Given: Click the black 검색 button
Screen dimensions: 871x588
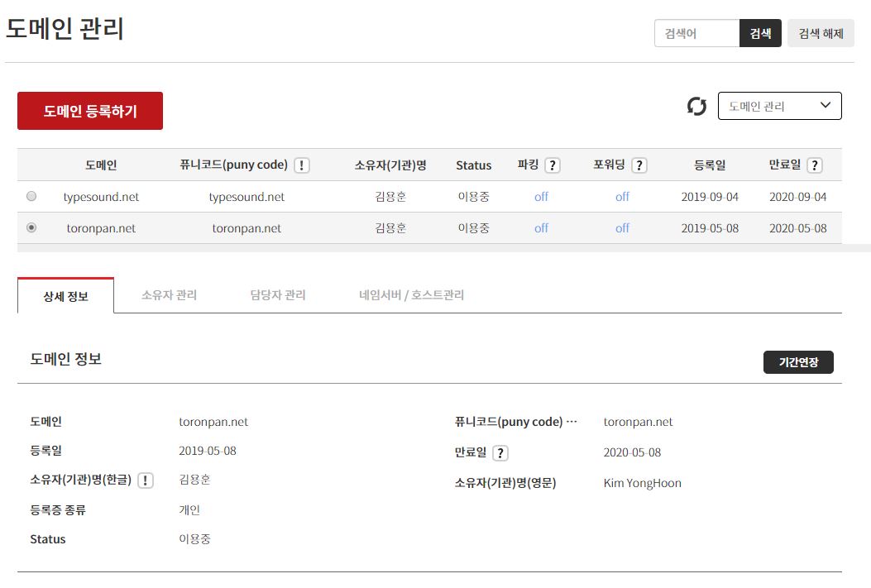Looking at the screenshot, I should 760,34.
